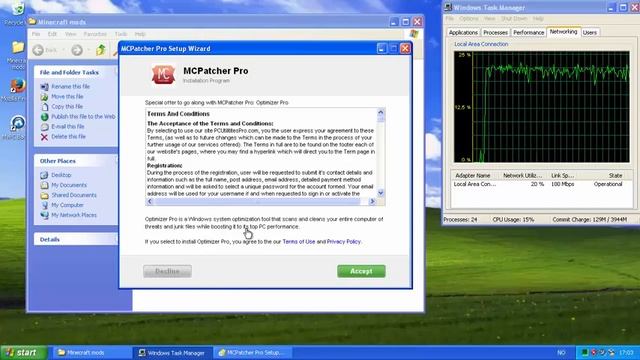Click the horizontal scrollbar right arrow
Viewport: 640px width, 360px height.
(x=372, y=201)
